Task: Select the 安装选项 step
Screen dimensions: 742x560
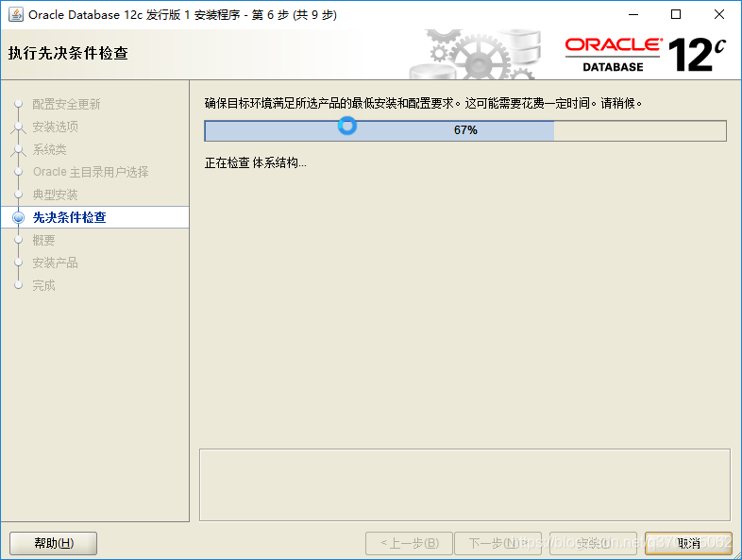Action: (55, 127)
